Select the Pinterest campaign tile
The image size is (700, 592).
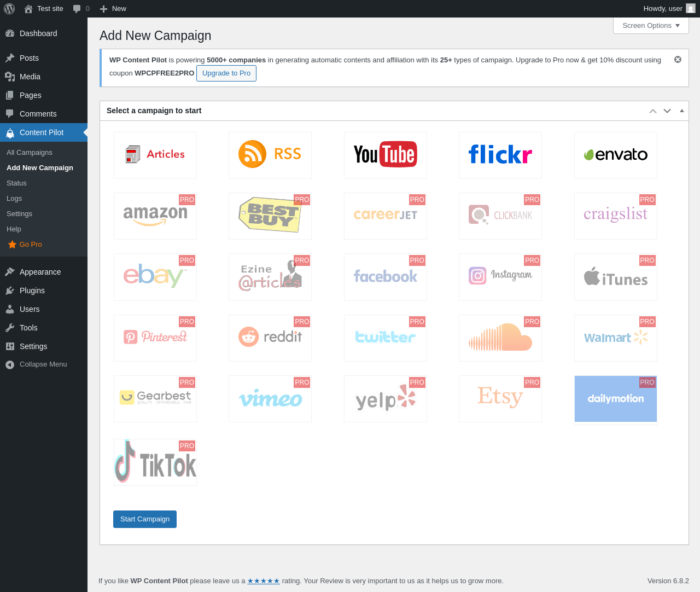tap(155, 338)
